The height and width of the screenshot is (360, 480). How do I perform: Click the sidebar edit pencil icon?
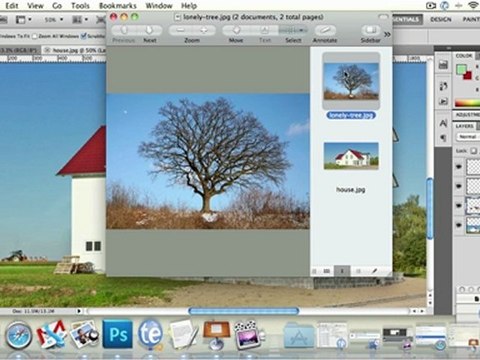click(374, 271)
